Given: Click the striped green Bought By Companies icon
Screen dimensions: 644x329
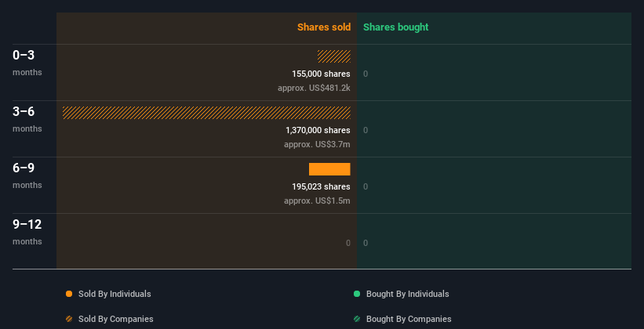Looking at the screenshot, I should (357, 319).
